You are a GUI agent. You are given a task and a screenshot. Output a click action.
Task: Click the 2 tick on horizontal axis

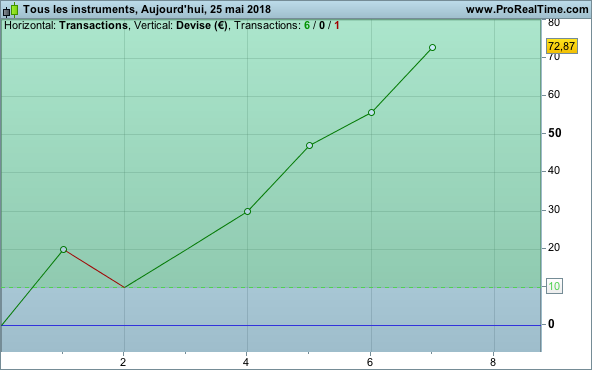123,363
